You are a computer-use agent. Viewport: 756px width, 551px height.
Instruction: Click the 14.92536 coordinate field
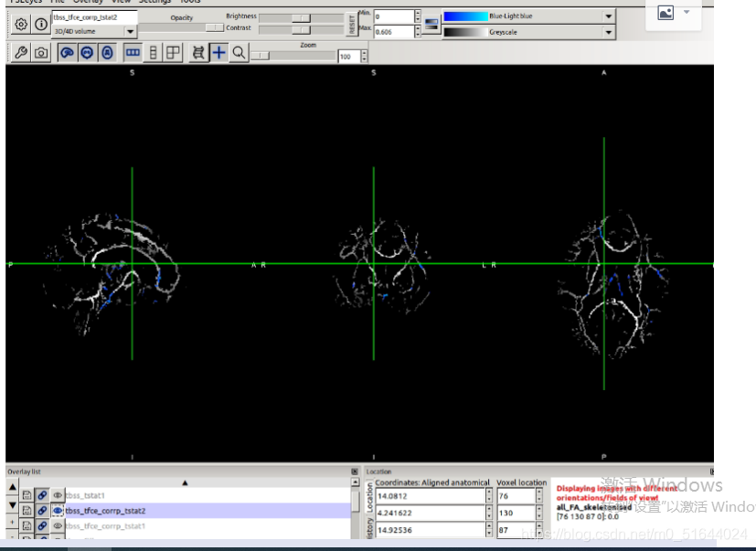pyautogui.click(x=431, y=530)
